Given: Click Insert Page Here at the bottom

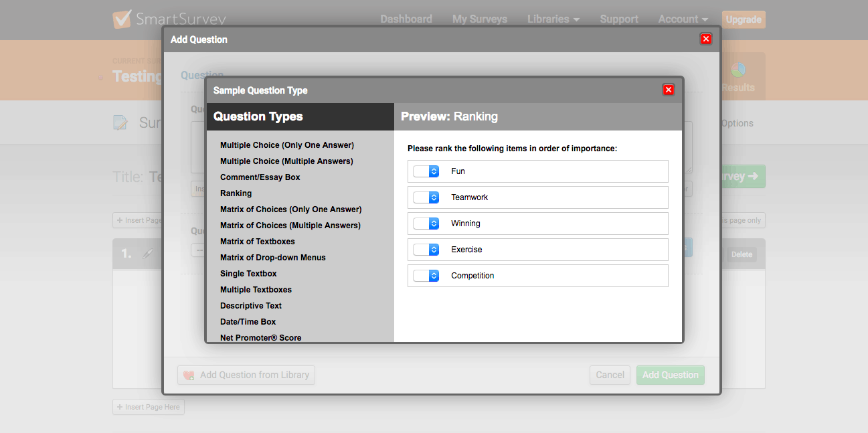Looking at the screenshot, I should pos(149,407).
